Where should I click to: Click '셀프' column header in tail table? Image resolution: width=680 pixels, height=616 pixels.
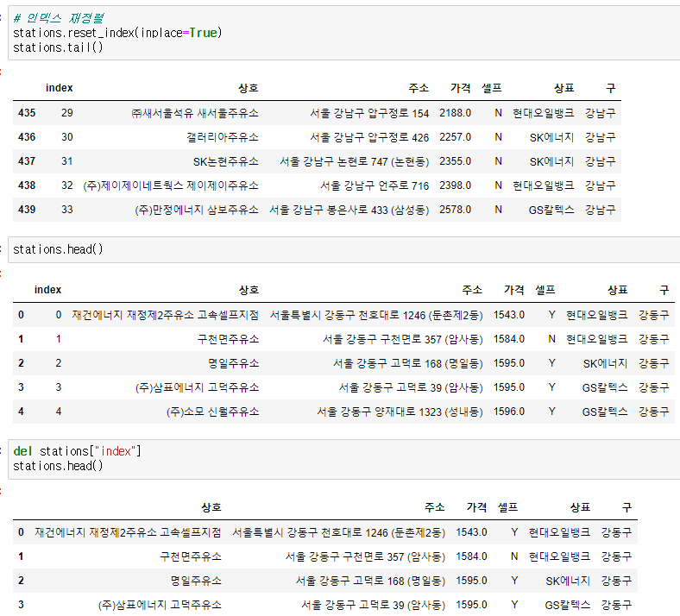(492, 88)
